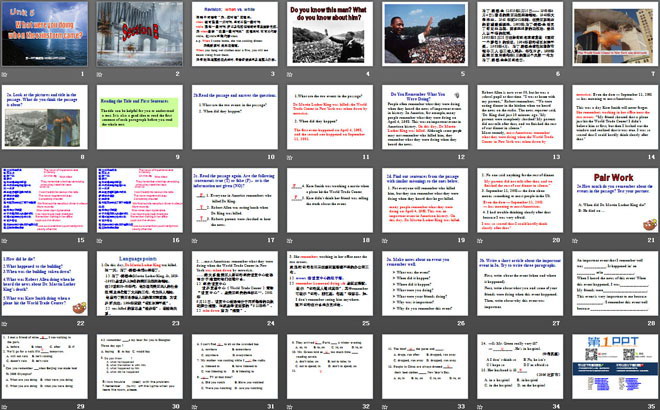Select slide 33 exercise thumbnail
Image resolution: width=660 pixels, height=410 pixels.
(x=425, y=367)
